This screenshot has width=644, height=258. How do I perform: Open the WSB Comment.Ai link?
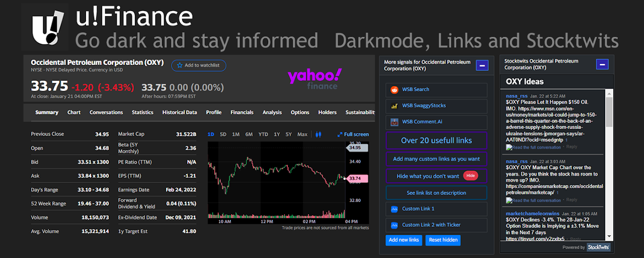point(437,122)
